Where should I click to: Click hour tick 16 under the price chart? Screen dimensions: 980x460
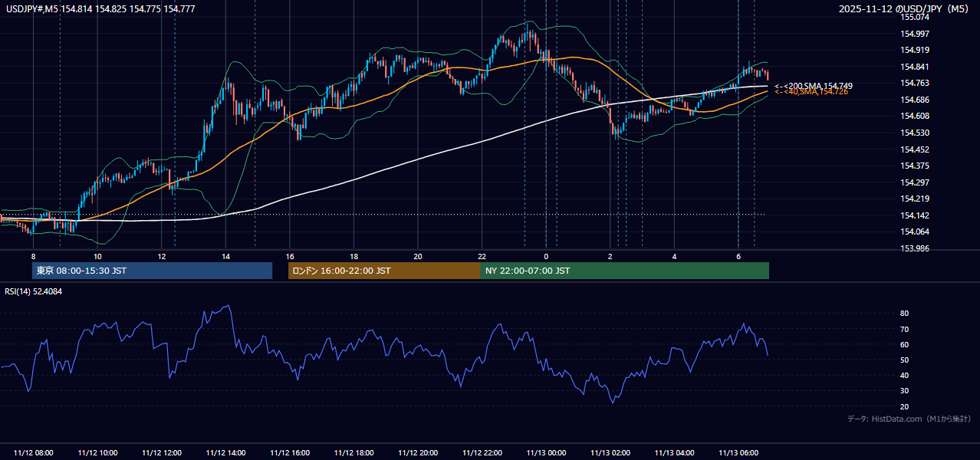[x=290, y=256]
